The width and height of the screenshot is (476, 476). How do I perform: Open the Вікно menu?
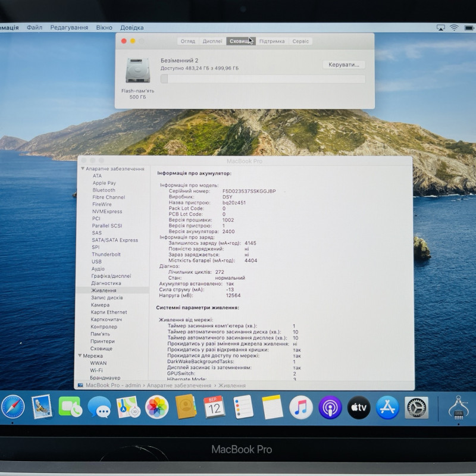[104, 27]
